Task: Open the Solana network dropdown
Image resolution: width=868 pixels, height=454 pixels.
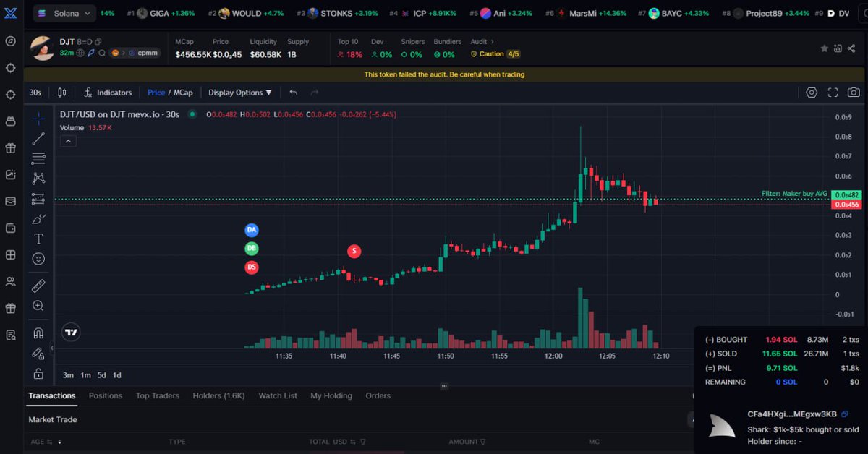Action: click(x=65, y=13)
